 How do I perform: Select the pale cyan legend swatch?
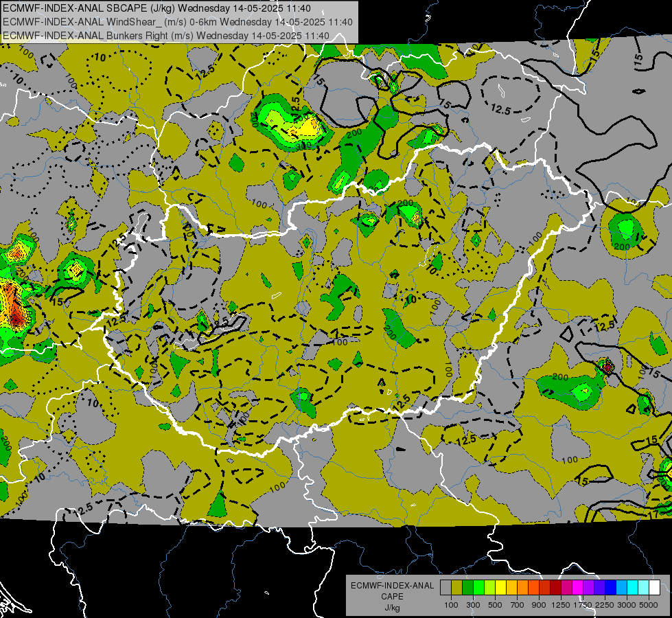pyautogui.click(x=644, y=588)
